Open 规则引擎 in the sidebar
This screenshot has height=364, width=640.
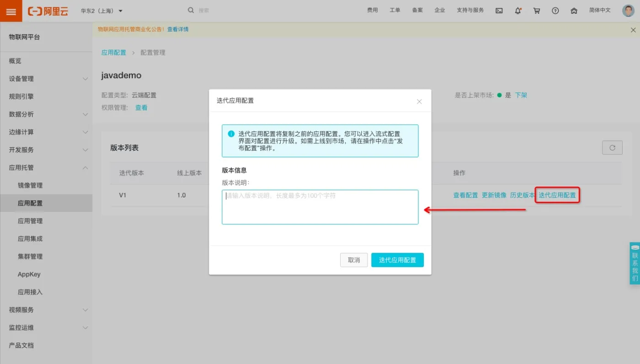click(46, 96)
